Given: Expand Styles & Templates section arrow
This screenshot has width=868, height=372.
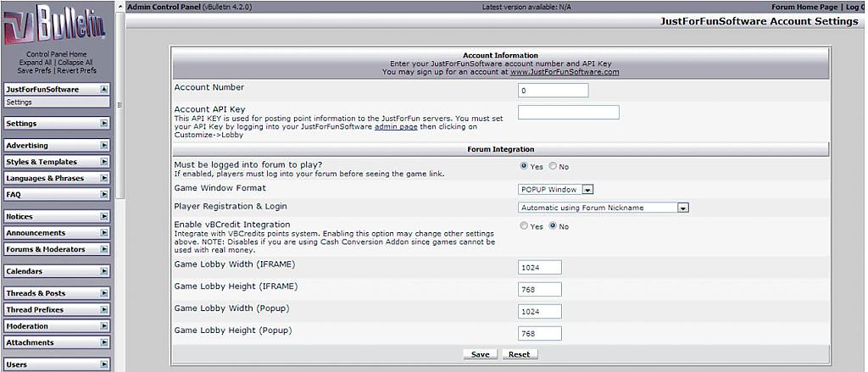Looking at the screenshot, I should (104, 162).
